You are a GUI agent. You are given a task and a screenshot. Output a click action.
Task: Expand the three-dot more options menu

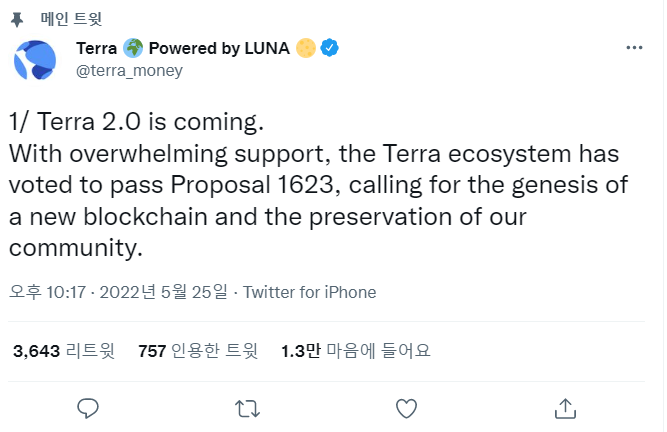point(634,49)
